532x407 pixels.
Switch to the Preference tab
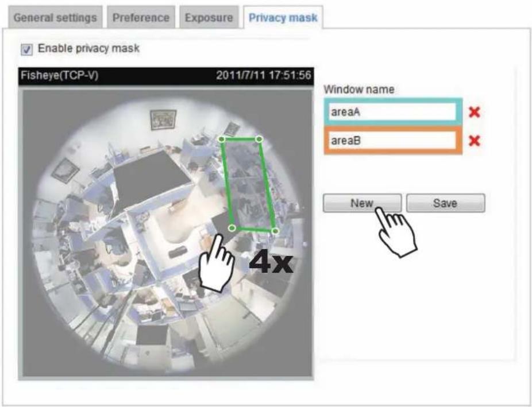coord(141,17)
